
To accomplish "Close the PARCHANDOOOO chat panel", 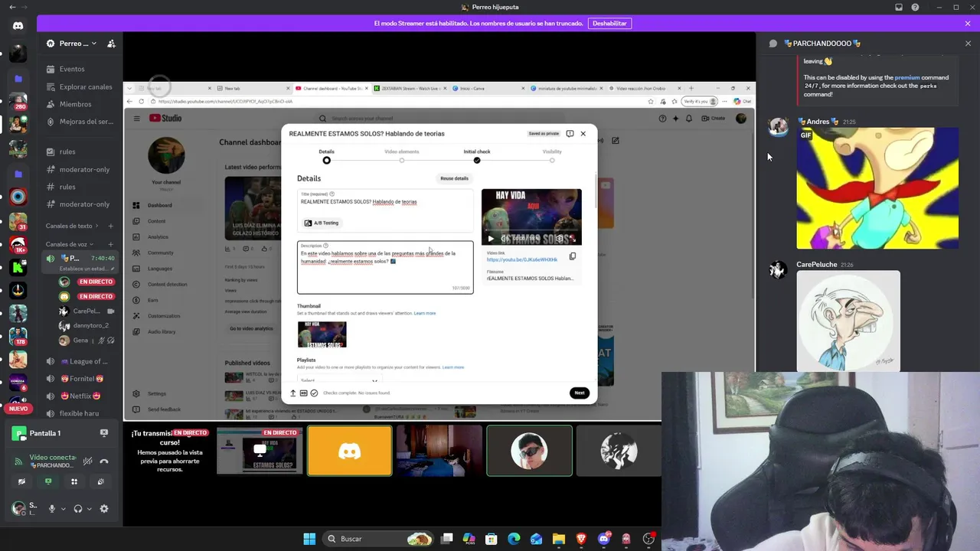I will click(x=968, y=44).
